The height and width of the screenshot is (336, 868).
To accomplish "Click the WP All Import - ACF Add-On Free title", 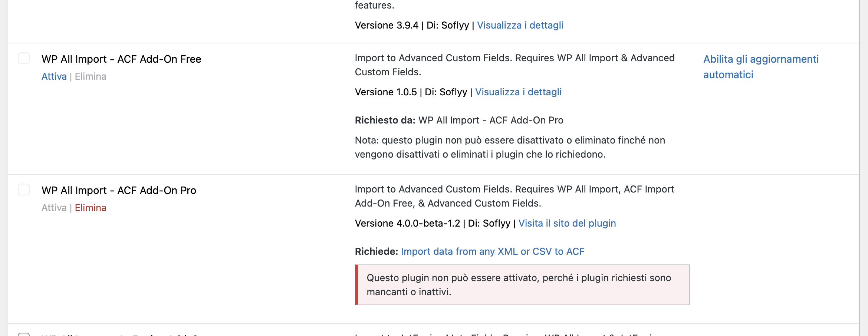I will tap(121, 59).
